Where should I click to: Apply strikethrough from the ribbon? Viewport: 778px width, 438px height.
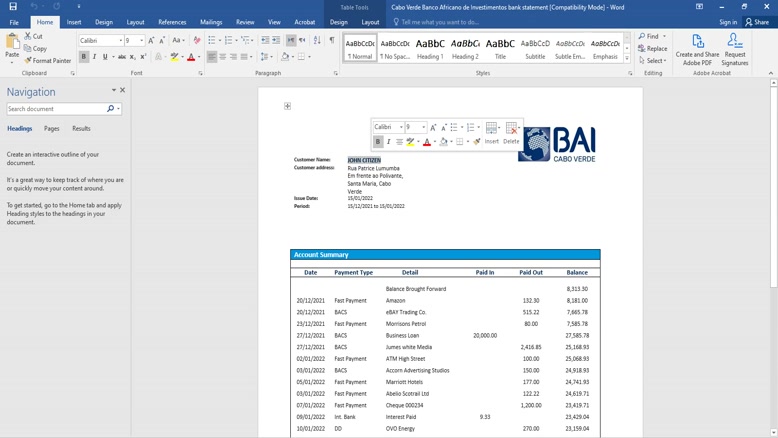pyautogui.click(x=122, y=57)
